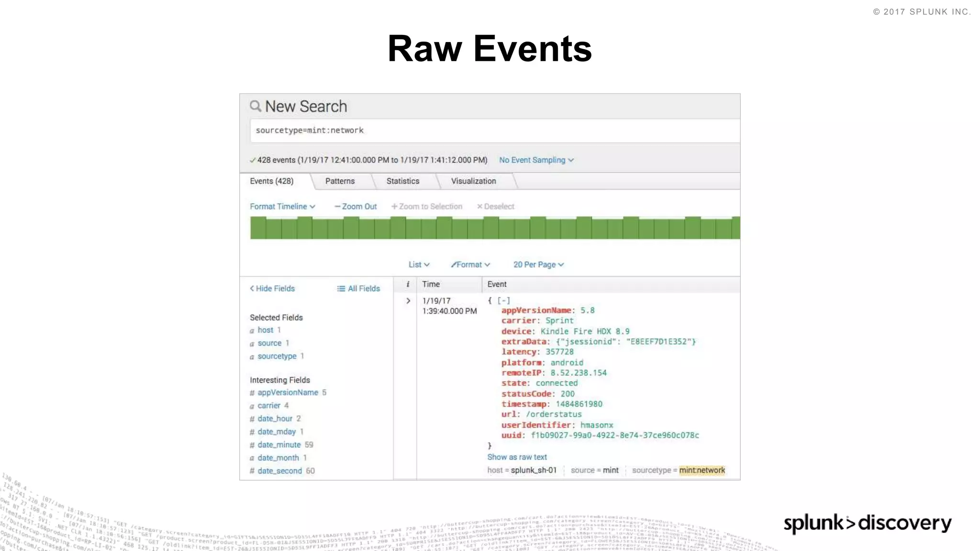
Task: Select the source field in Selected Fields
Action: [x=269, y=343]
